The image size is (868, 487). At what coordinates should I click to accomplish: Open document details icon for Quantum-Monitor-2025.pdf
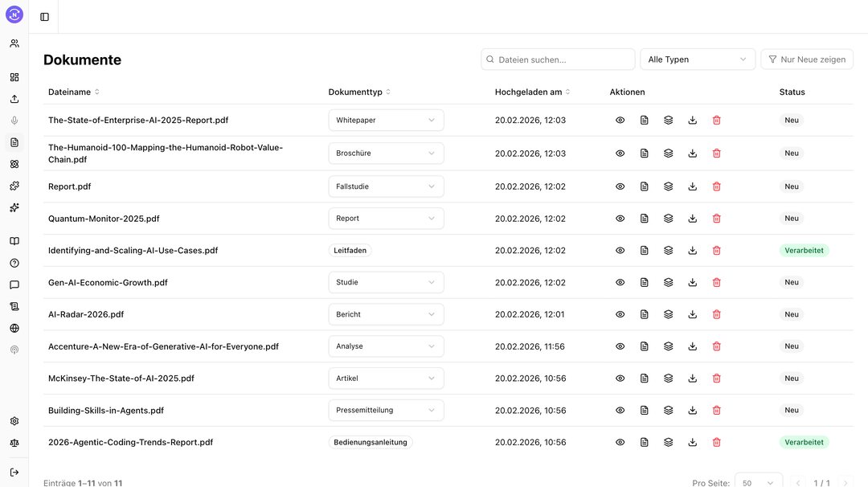point(645,219)
